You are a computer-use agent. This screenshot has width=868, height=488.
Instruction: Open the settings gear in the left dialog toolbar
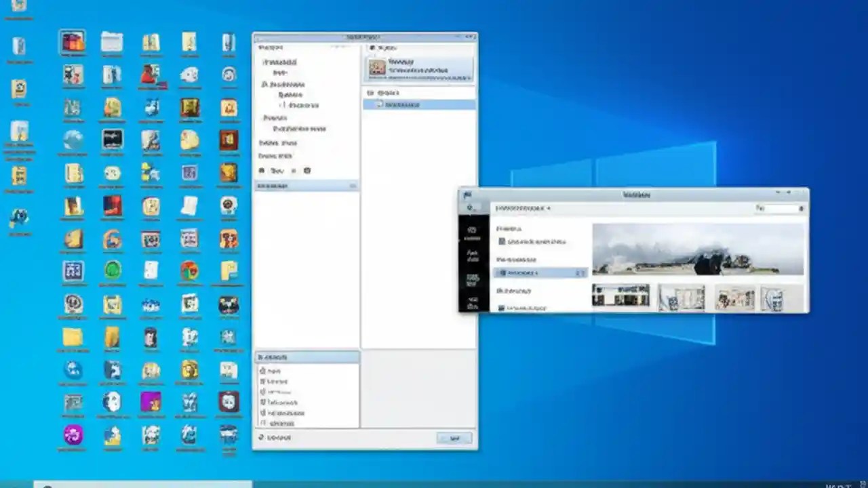click(x=307, y=170)
